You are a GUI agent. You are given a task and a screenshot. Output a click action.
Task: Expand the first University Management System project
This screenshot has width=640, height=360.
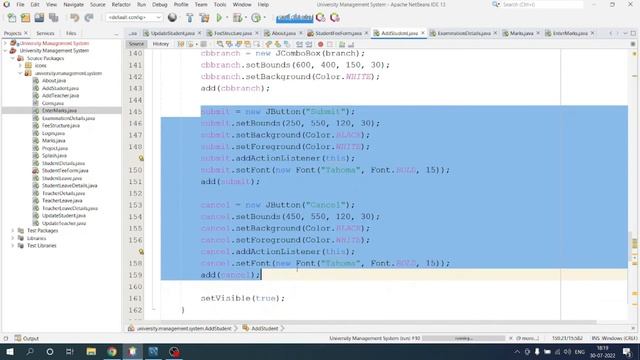pos(5,43)
